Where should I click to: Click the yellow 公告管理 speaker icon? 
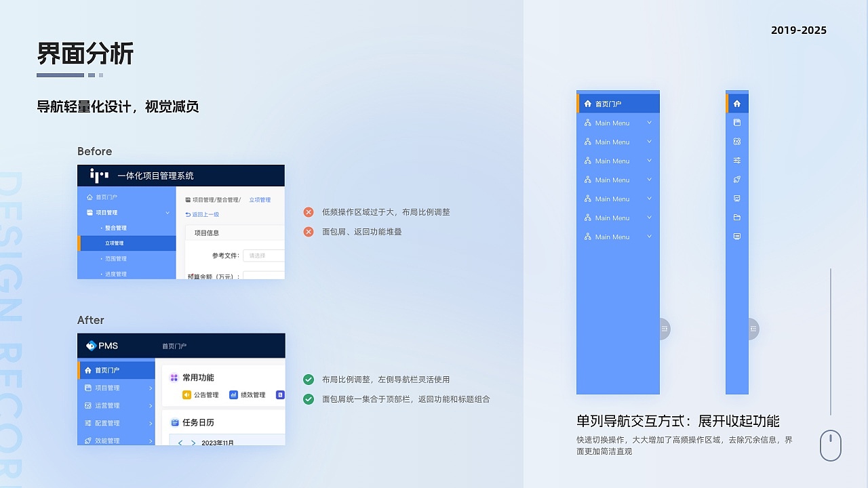(186, 394)
